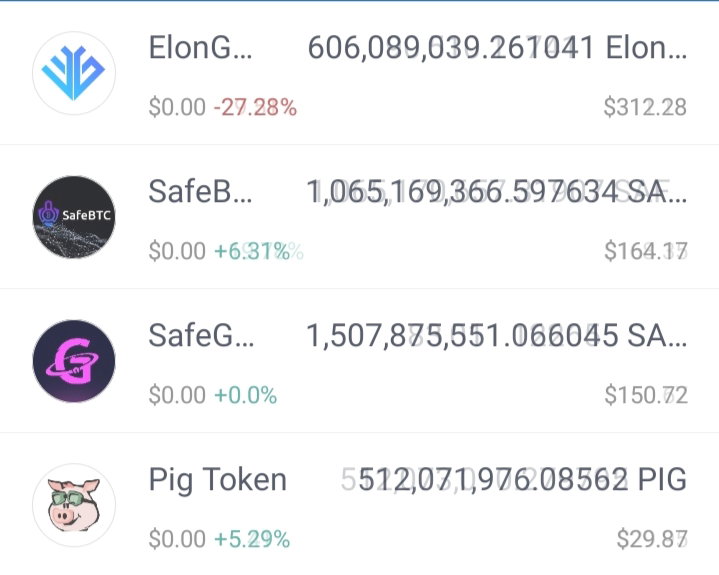Tap the $150.72 fiat value

pyautogui.click(x=646, y=395)
